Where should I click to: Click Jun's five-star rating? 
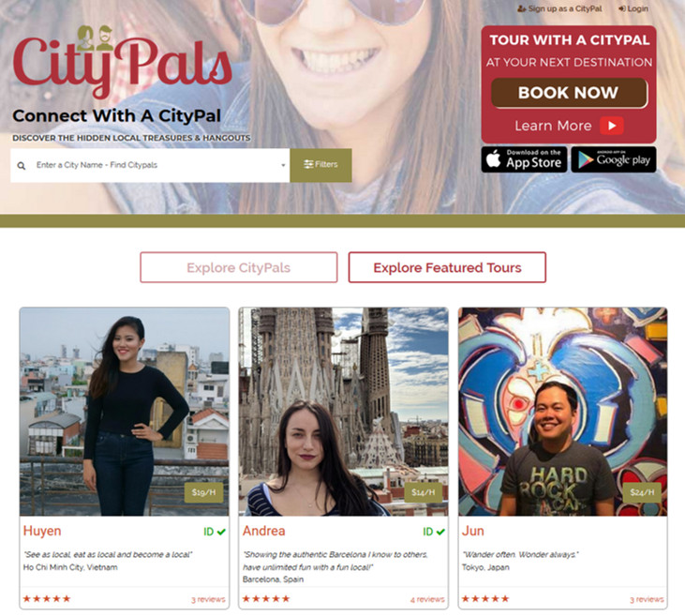[x=485, y=598]
